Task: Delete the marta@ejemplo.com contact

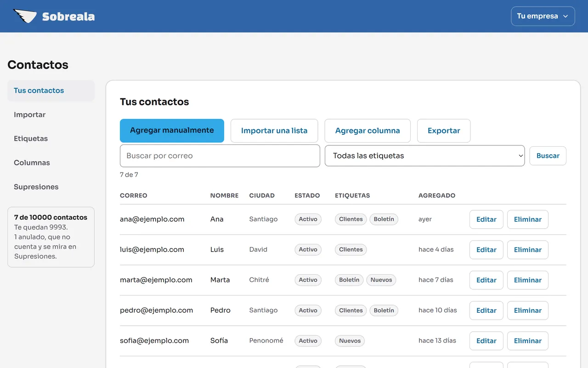Action: (527, 280)
